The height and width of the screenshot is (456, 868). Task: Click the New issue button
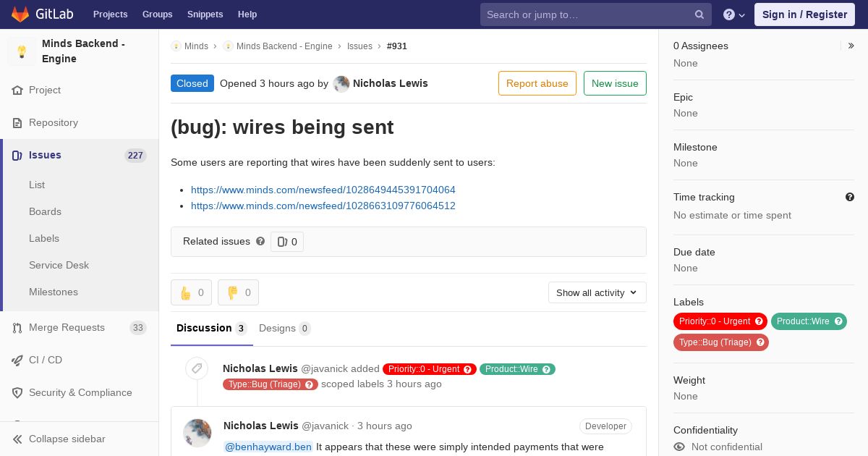pos(615,83)
